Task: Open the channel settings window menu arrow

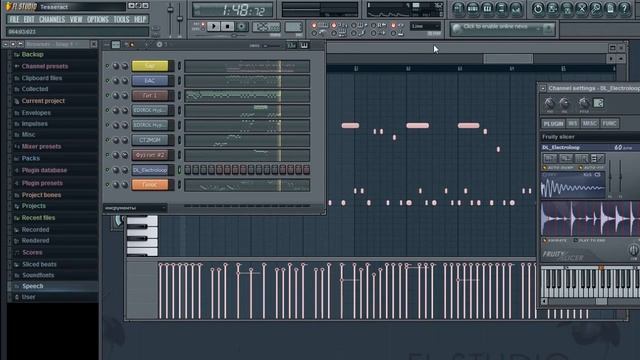Action: point(543,88)
